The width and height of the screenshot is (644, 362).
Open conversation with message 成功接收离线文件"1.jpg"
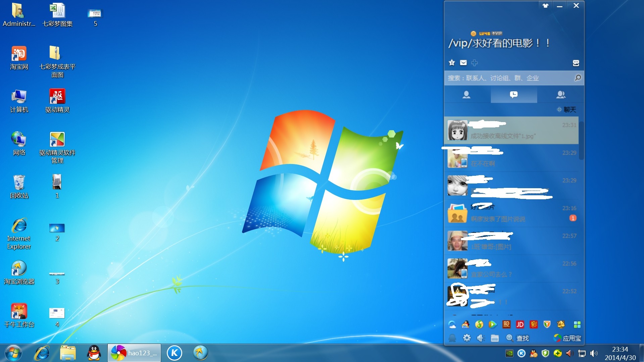point(511,131)
